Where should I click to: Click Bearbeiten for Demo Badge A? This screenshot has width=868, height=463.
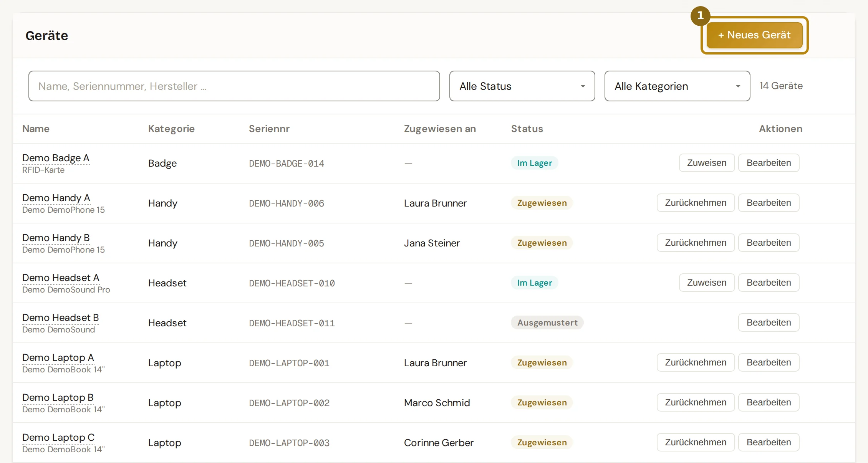point(769,163)
